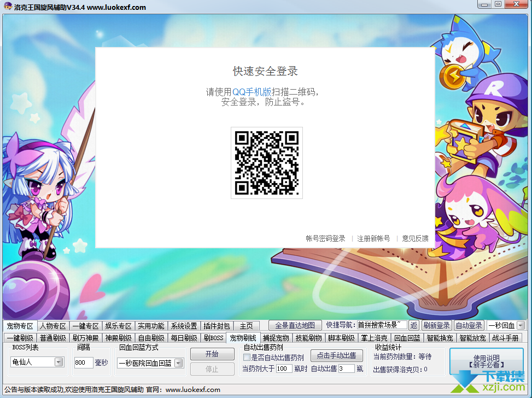The image size is (532, 398).
Task: Click the login QR code image
Action: coord(267,163)
